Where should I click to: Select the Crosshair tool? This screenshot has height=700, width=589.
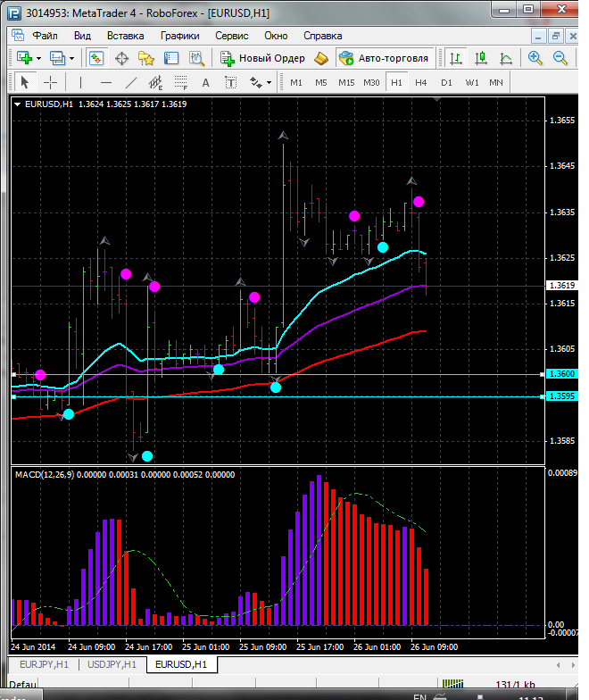pyautogui.click(x=50, y=82)
